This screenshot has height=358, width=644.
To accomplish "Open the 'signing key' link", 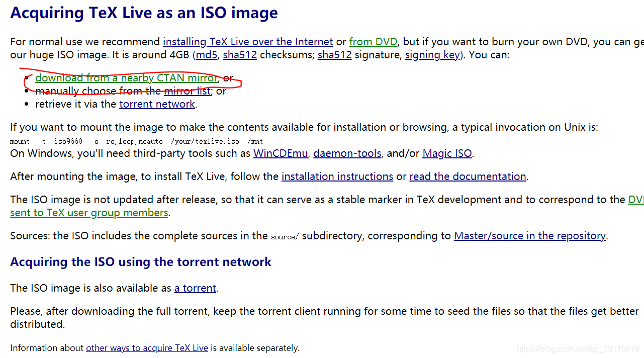I will (x=432, y=55).
